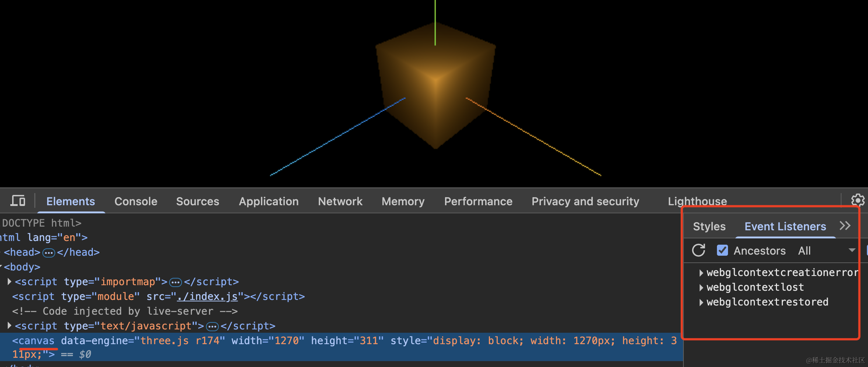Open the Performance tab
This screenshot has height=367, width=868.
point(478,201)
